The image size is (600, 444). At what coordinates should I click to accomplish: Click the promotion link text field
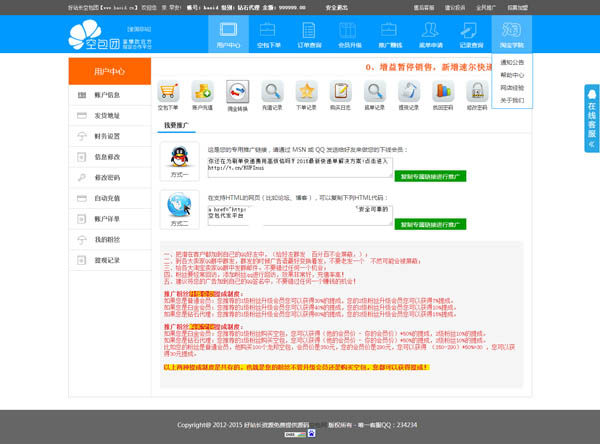300,165
